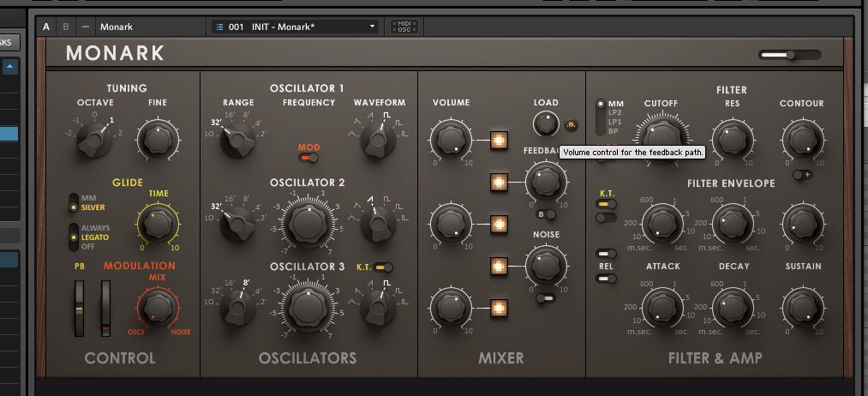Click the Noise volume knob
The height and width of the screenshot is (396, 868).
pos(546,266)
